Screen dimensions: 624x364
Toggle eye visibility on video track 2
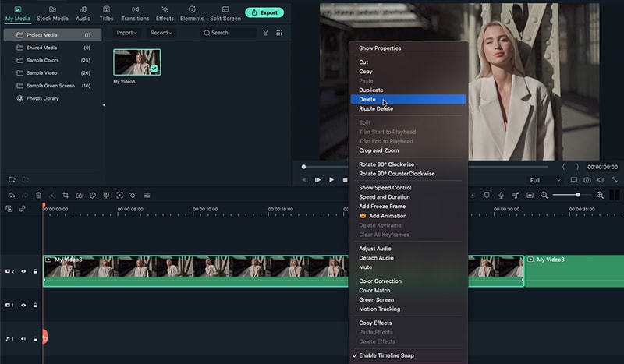click(23, 271)
